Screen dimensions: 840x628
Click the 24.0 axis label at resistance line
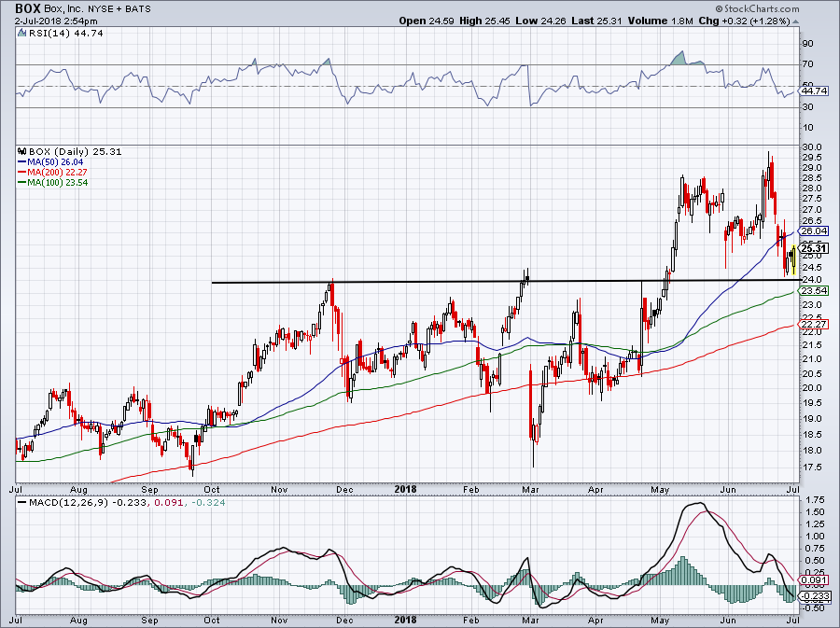[x=812, y=279]
